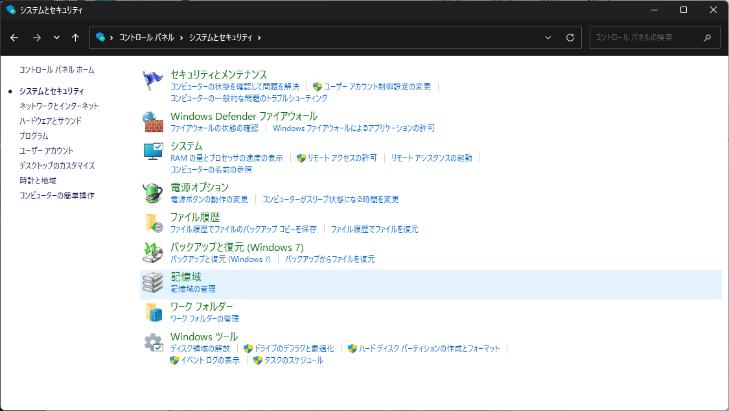Click コンピューターの名前の参照 link
This screenshot has height=411, width=729.
coord(211,169)
